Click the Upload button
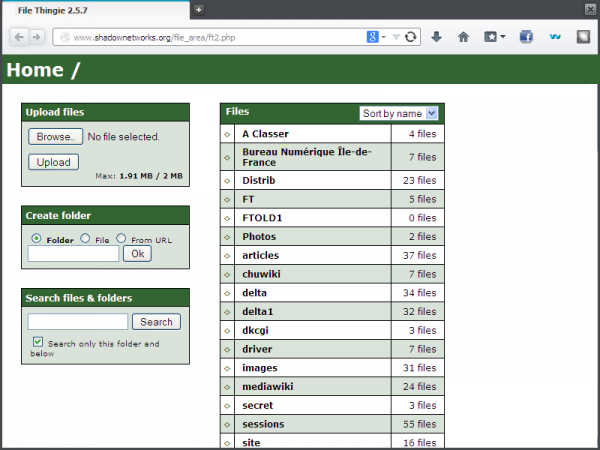 click(x=54, y=162)
